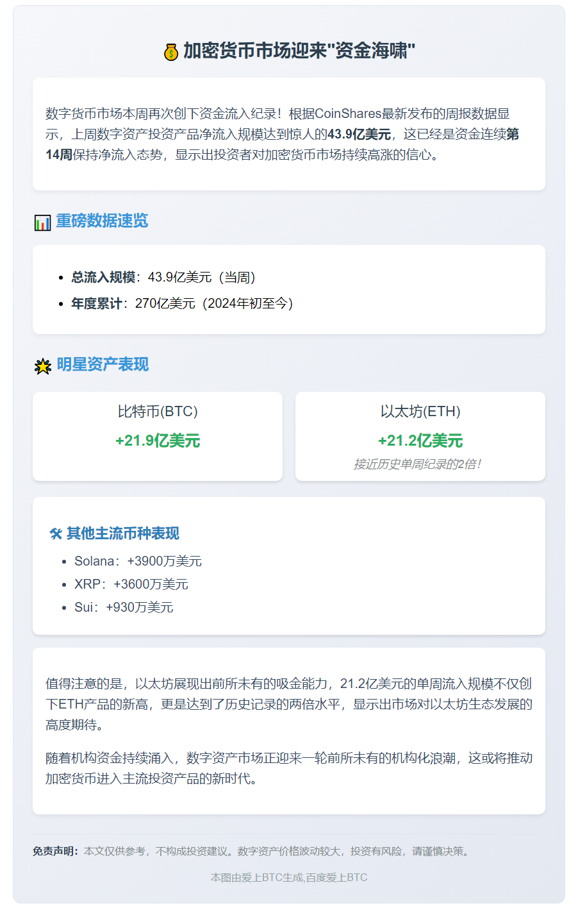Click the money bag icon in the title
This screenshot has width=578, height=924.
[x=170, y=52]
